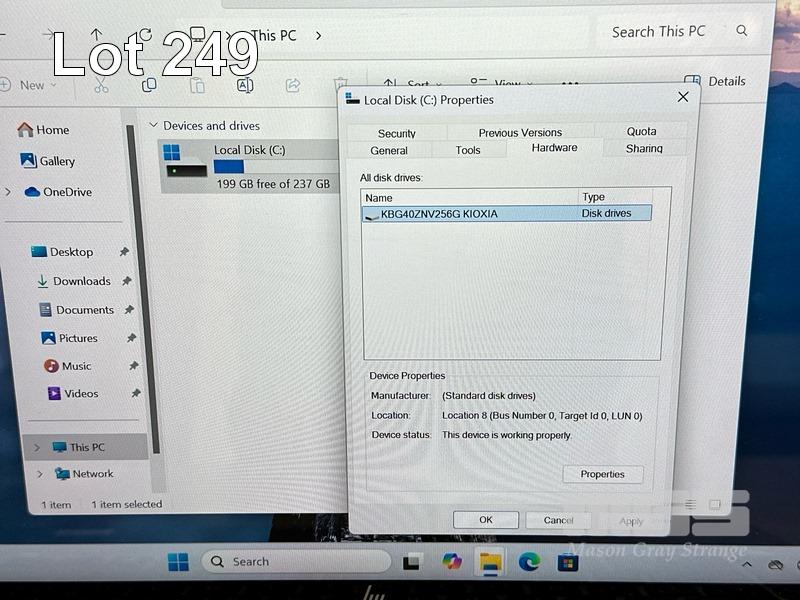Open Microsoft Store from the taskbar
The width and height of the screenshot is (800, 600).
567,562
